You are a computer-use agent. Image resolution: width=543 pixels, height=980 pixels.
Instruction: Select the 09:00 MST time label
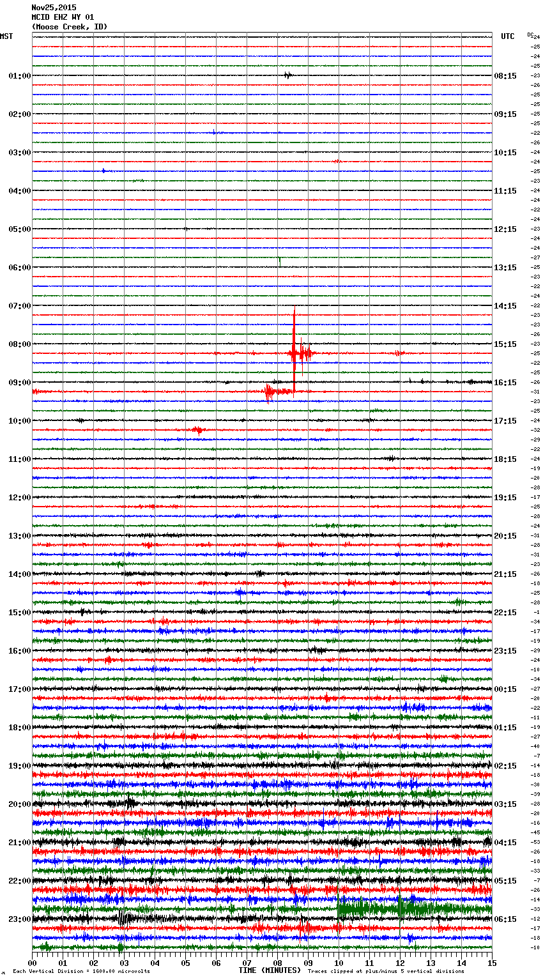click(x=20, y=383)
